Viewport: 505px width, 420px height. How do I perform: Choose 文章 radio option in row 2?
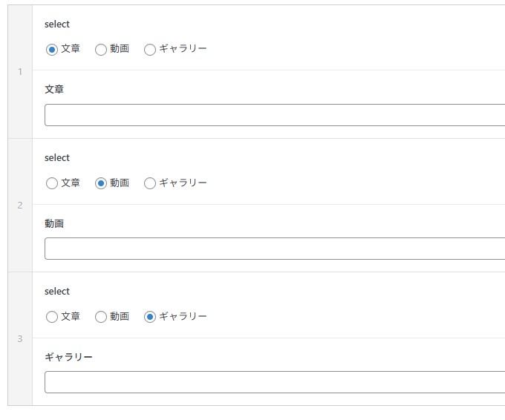(x=52, y=183)
